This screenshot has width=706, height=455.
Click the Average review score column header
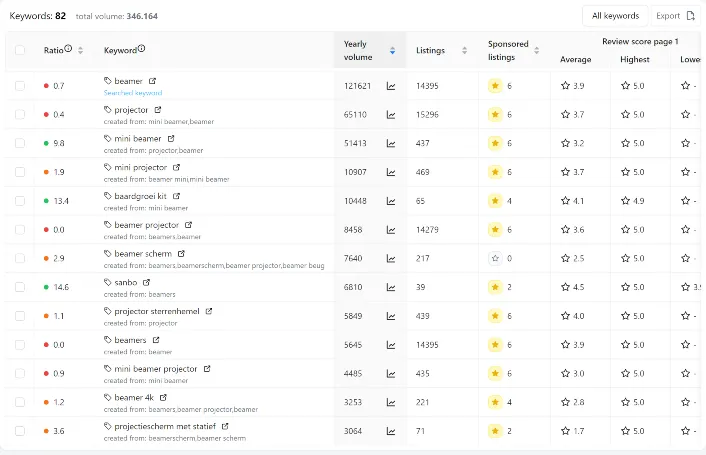click(575, 59)
